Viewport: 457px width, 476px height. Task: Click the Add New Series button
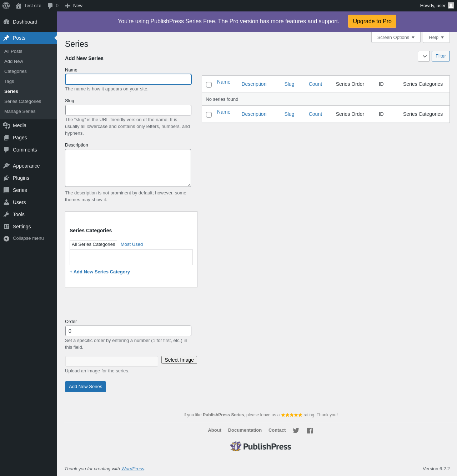tap(85, 387)
